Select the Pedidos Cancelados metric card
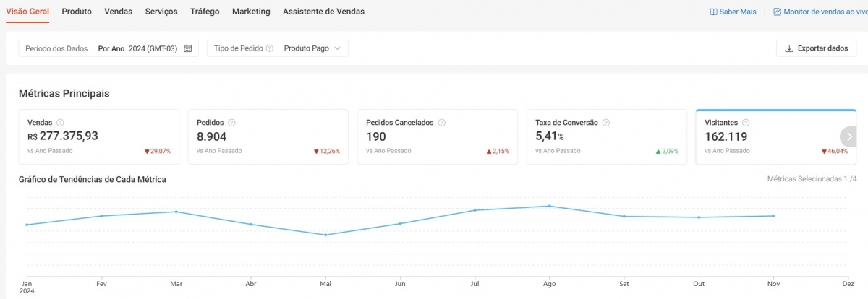Screen dimensions: 868x299 click(x=438, y=137)
